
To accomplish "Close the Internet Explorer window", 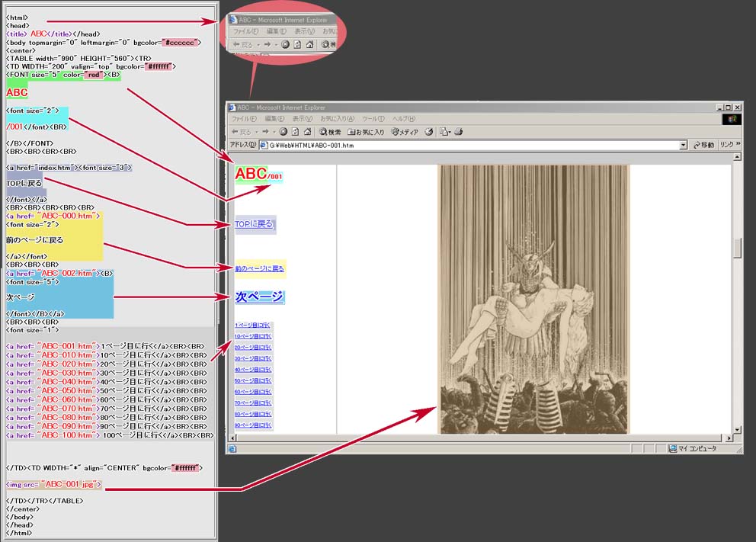I will tap(737, 107).
